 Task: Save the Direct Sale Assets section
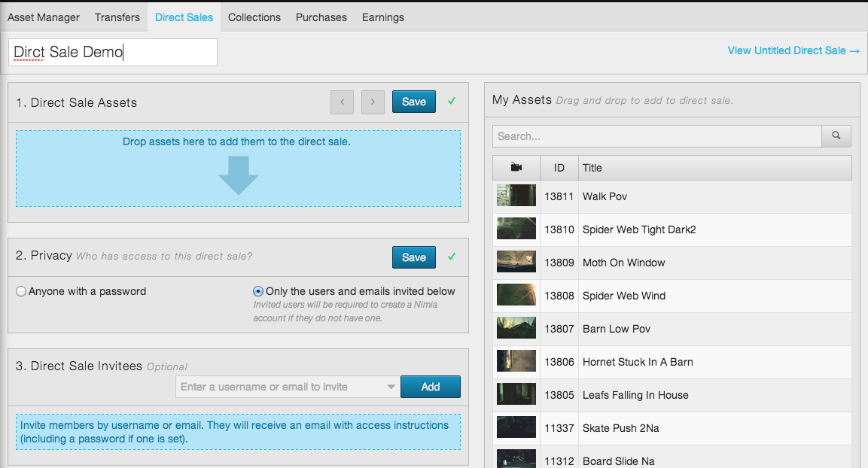[413, 102]
